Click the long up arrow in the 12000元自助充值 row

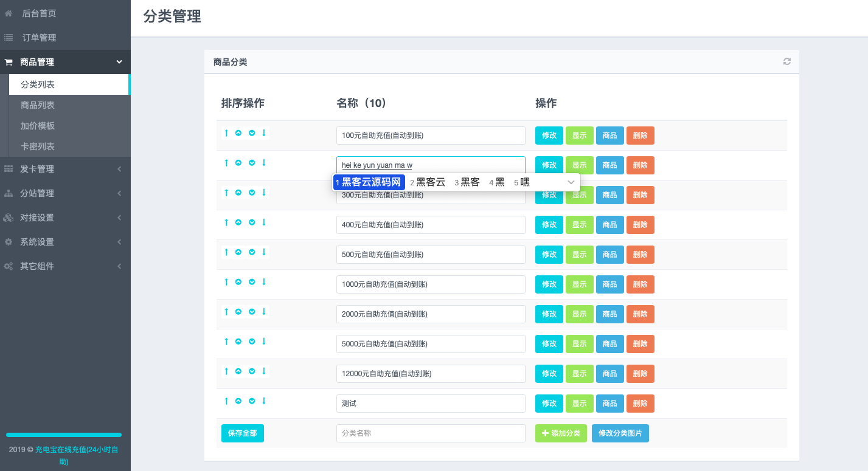[226, 371]
